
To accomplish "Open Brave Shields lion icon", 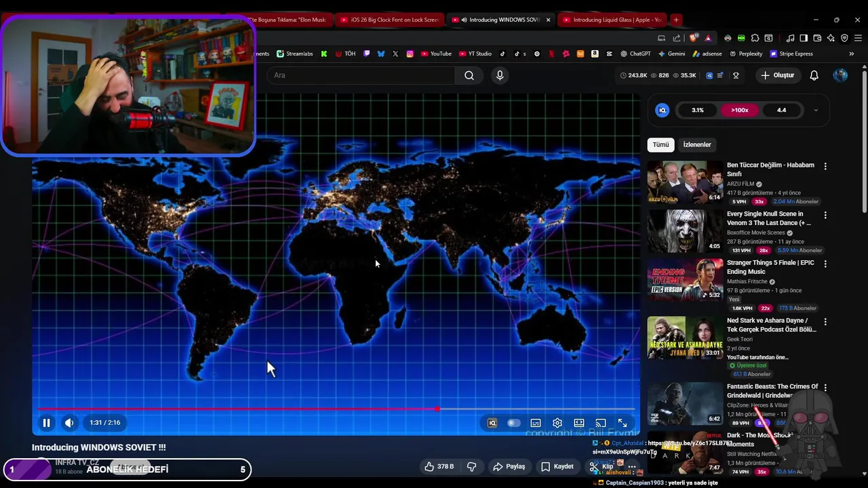I will point(693,38).
